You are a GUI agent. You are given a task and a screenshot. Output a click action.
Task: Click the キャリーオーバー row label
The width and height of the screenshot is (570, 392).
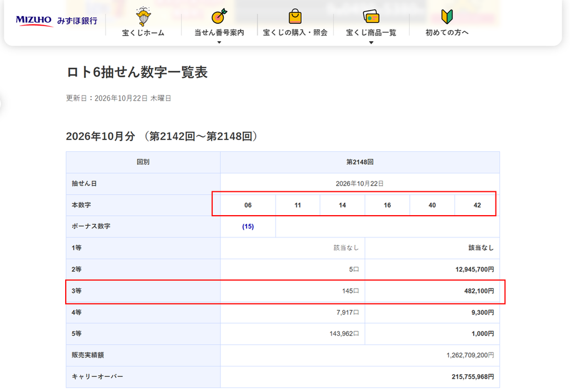pyautogui.click(x=97, y=377)
